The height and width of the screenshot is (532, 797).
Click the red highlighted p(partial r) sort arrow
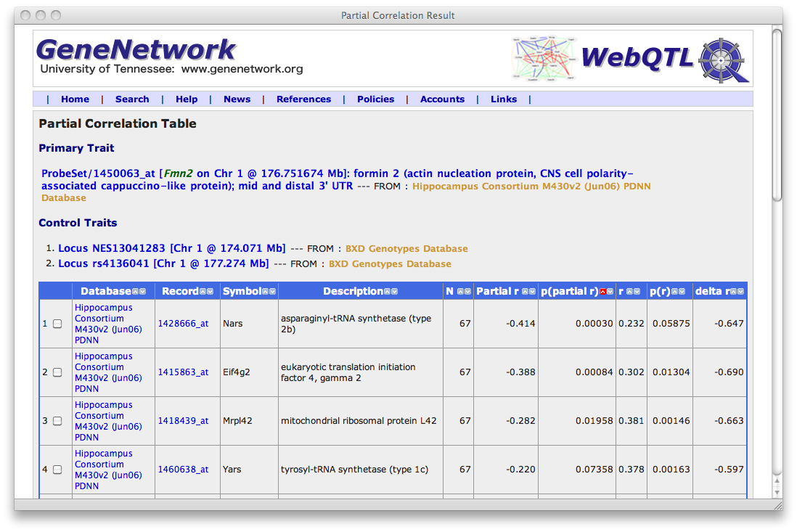[x=602, y=292]
